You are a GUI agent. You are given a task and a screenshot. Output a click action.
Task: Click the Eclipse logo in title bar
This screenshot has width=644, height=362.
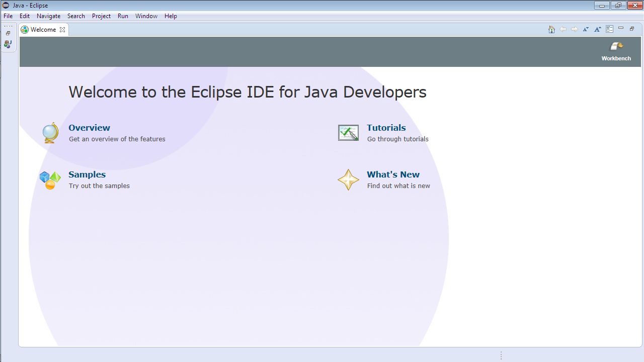click(x=6, y=6)
